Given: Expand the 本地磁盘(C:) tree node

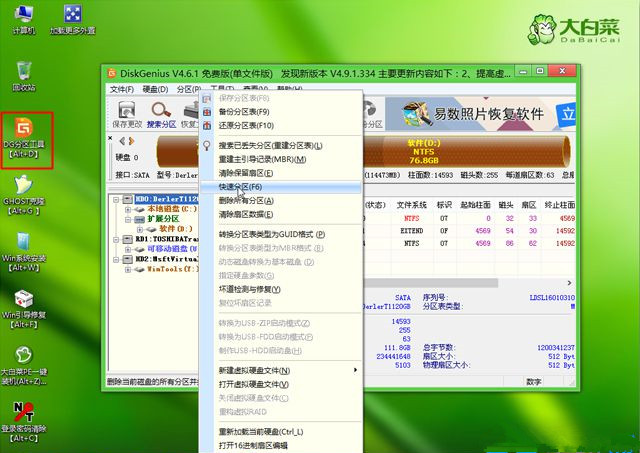Looking at the screenshot, I should point(128,209).
